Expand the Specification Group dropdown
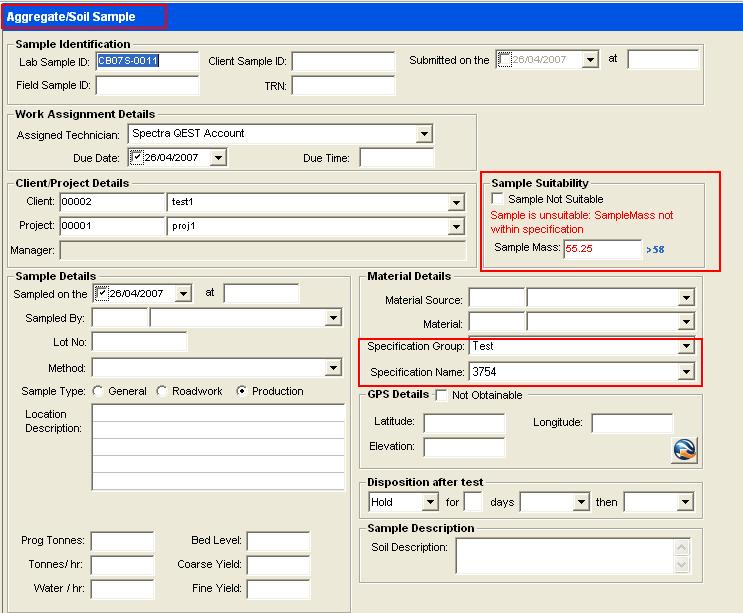Screen dimensions: 743x613 coord(685,346)
